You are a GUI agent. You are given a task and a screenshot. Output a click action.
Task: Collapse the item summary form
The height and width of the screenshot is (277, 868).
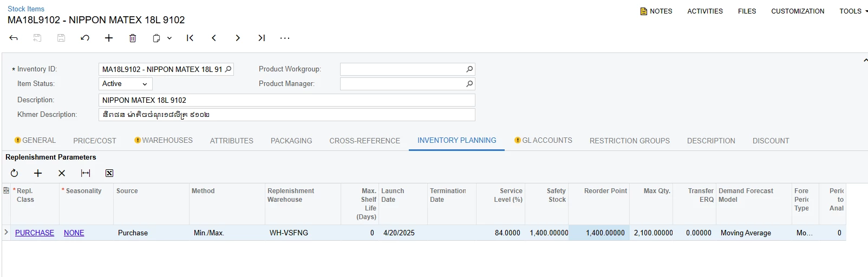pos(865,60)
